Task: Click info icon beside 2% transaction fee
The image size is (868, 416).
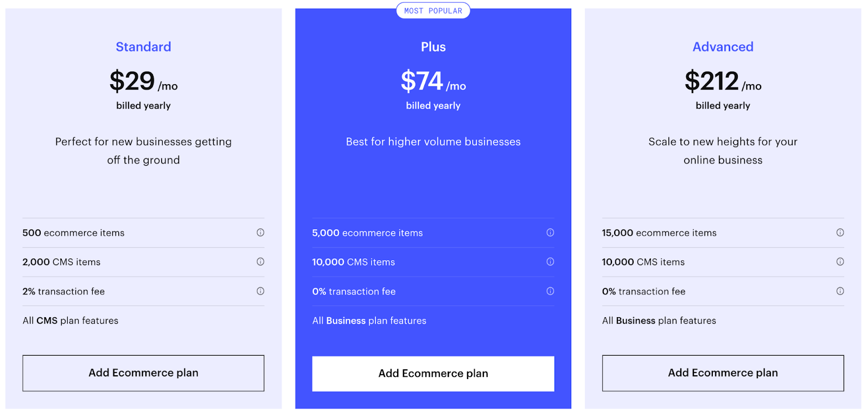Action: (260, 291)
